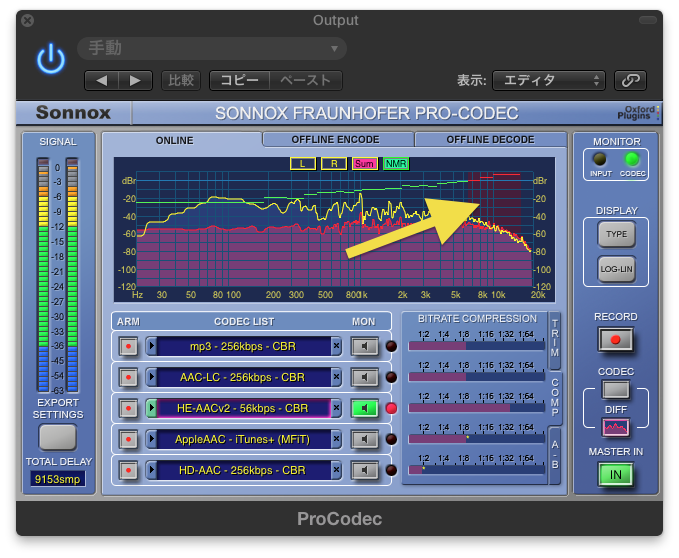The width and height of the screenshot is (679, 558).
Task: Toggle the L channel display
Action: [x=303, y=164]
